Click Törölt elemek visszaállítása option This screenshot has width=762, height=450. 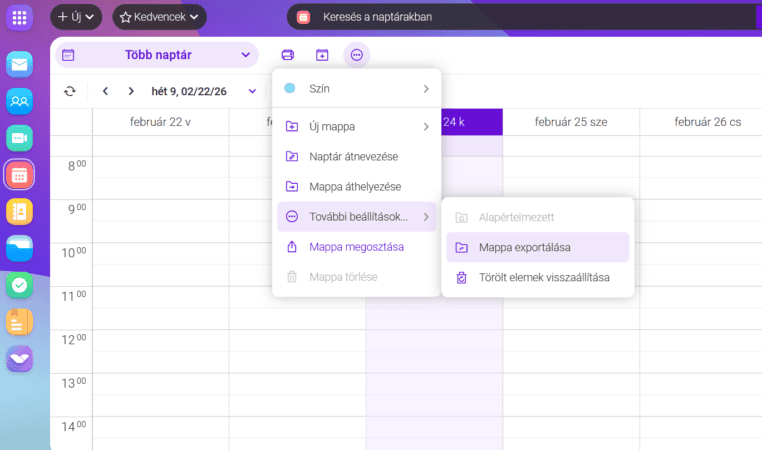pos(535,277)
